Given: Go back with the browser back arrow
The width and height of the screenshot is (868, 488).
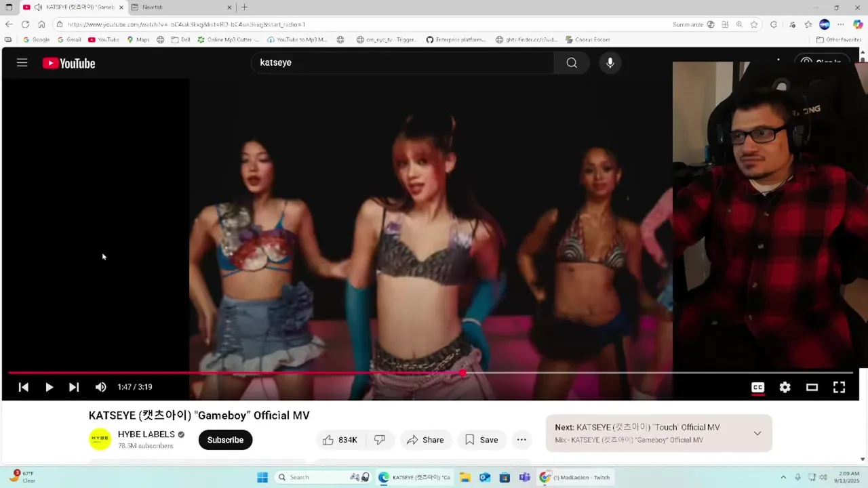Looking at the screenshot, I should tap(9, 24).
